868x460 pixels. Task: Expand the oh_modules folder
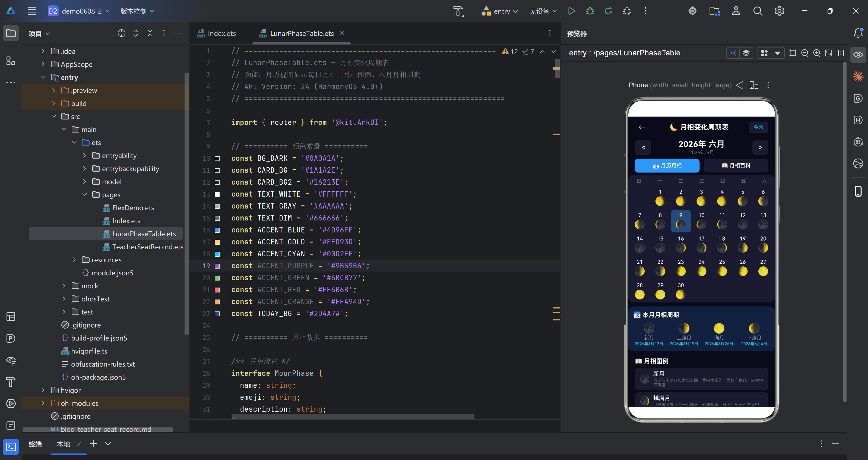pyautogui.click(x=43, y=403)
